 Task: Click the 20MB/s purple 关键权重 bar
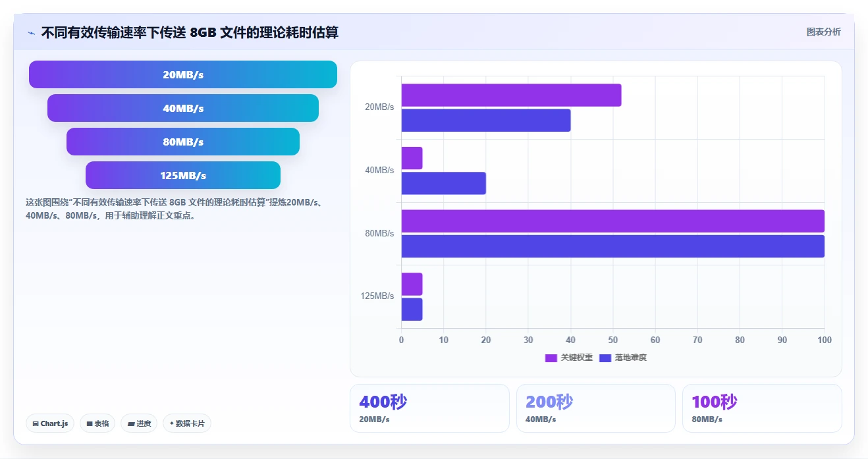coord(511,95)
